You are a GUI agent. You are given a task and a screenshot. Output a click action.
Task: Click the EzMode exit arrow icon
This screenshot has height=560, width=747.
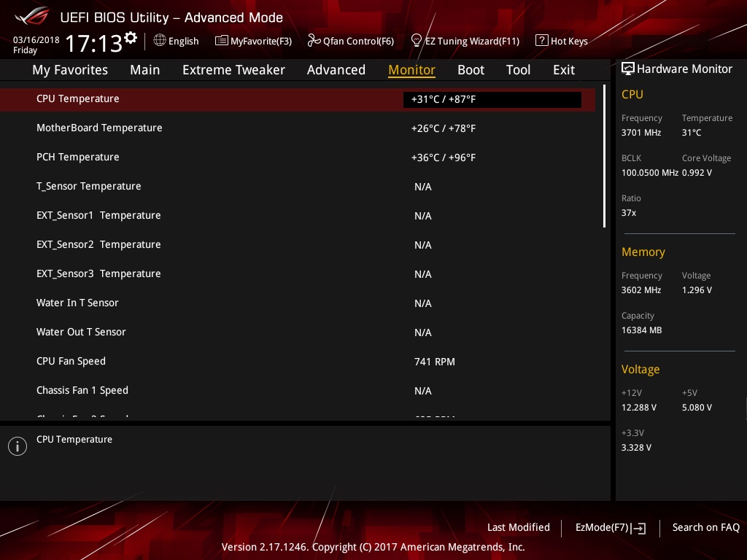coord(638,528)
